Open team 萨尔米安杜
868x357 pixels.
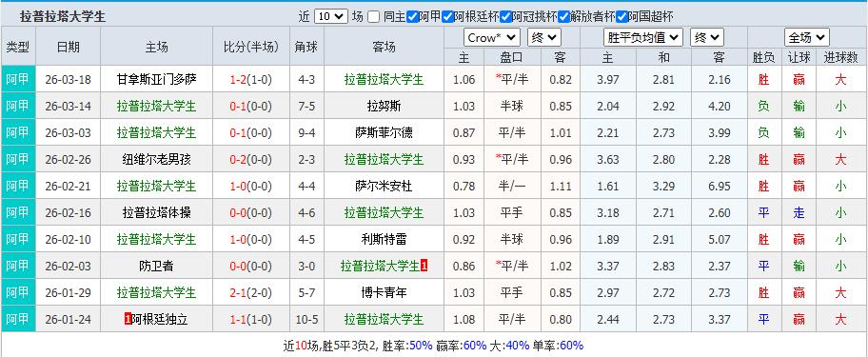pos(384,186)
